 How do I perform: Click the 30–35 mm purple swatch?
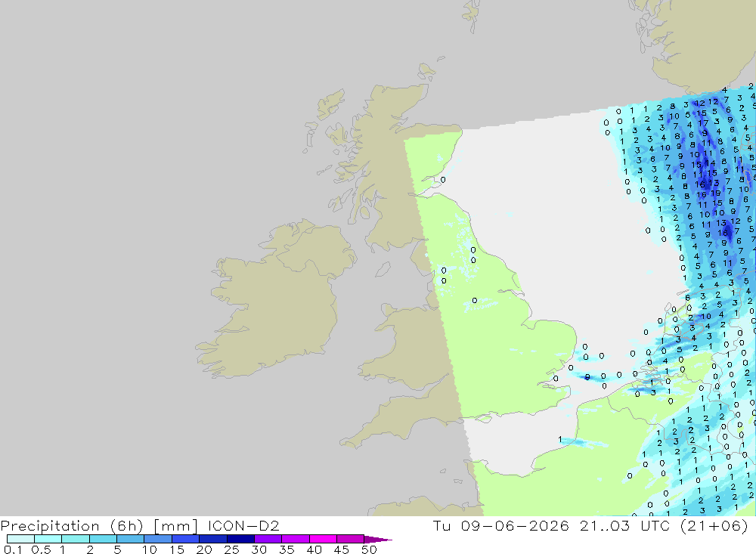268,539
